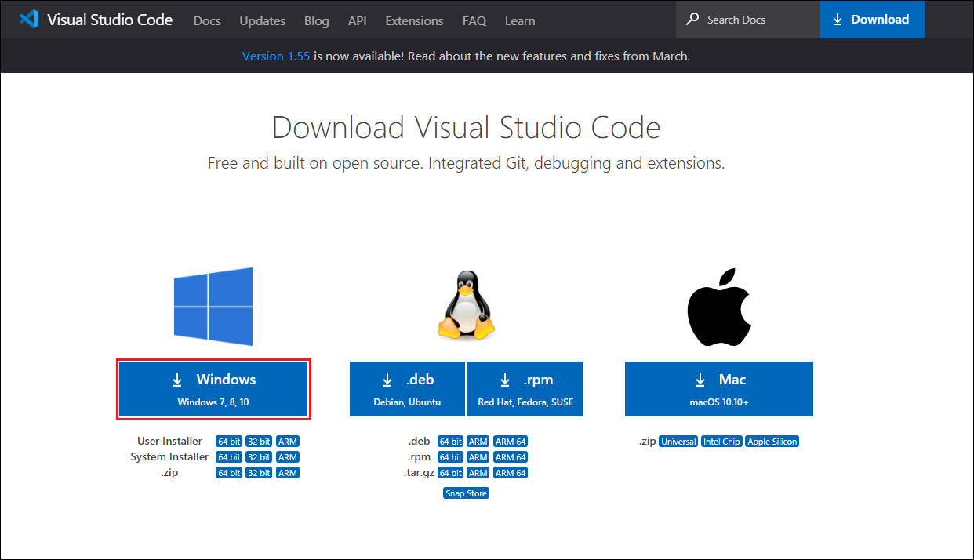
Task: Select ARM Linux .rpm download
Action: coord(478,457)
